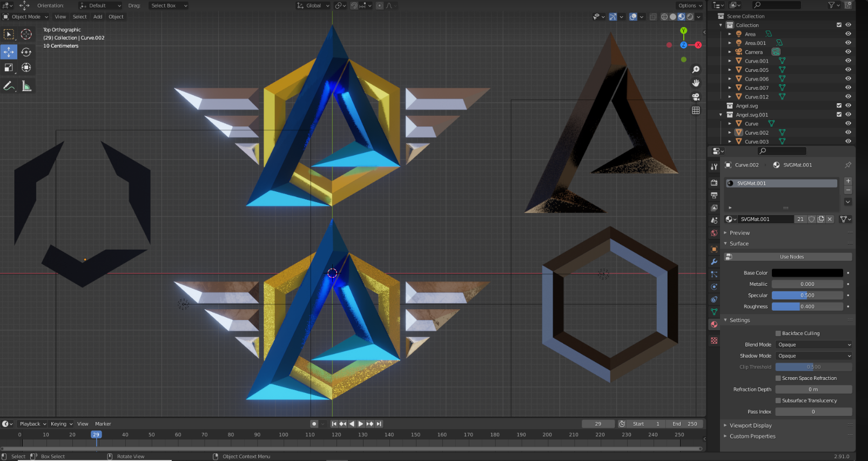
Task: Activate the Scale tool
Action: [x=9, y=68]
